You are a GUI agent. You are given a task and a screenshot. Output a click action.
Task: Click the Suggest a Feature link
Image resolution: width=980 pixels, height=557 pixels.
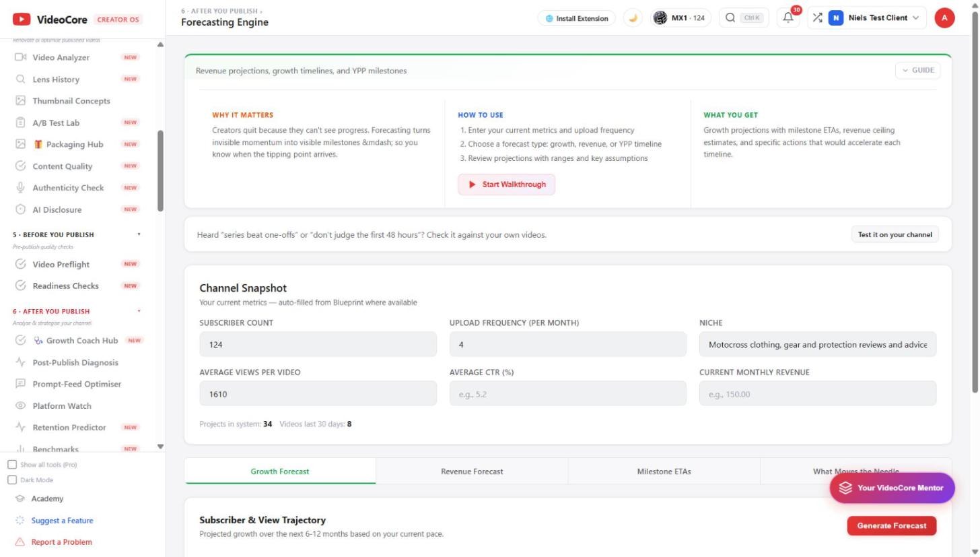62,521
